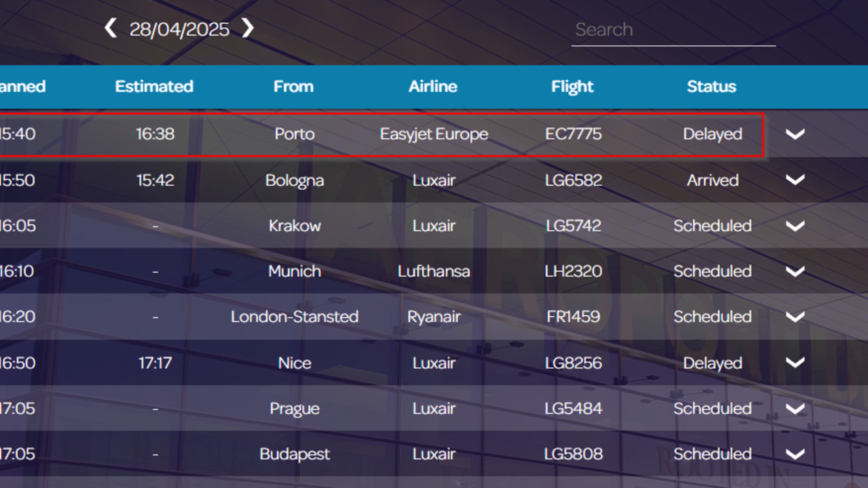Click the Estimated column header
Image resolution: width=868 pixels, height=488 pixels.
154,87
